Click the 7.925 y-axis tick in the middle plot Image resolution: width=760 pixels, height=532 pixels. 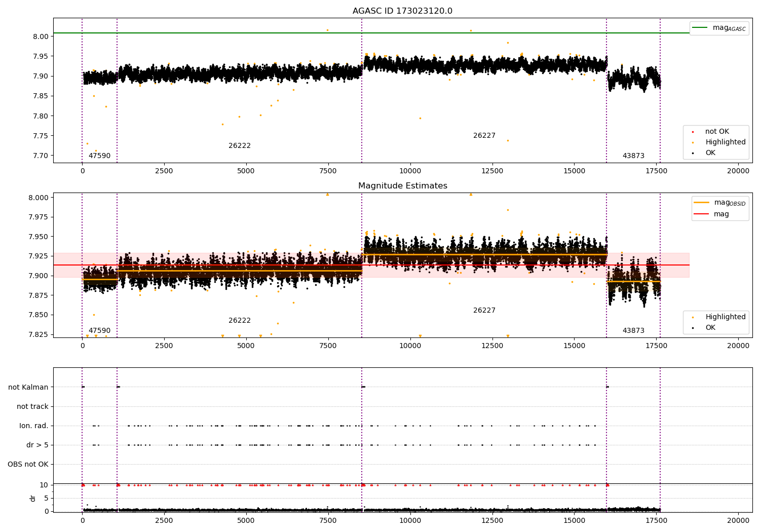(39, 256)
